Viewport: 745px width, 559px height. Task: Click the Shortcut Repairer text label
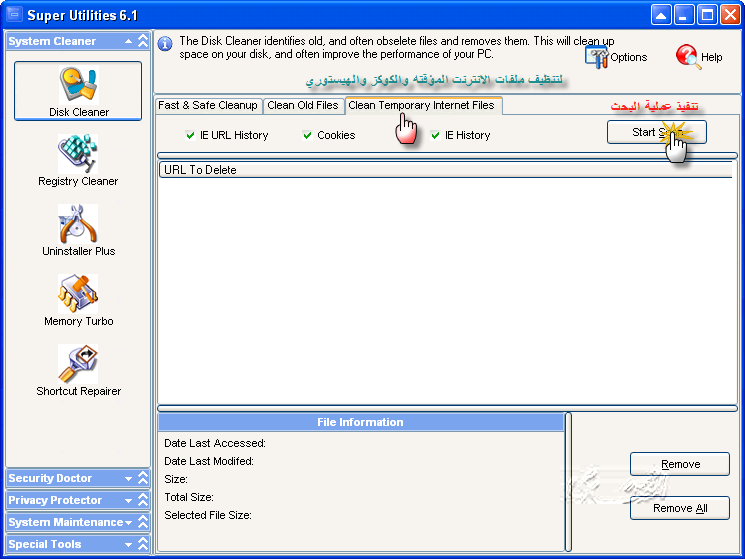pos(78,391)
